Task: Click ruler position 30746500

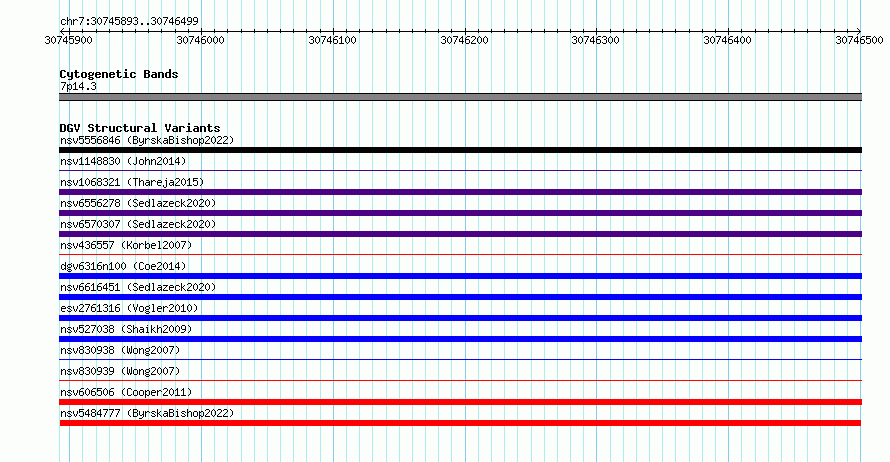Action: 859,40
